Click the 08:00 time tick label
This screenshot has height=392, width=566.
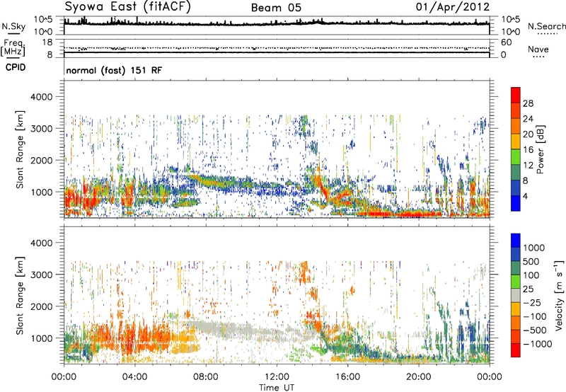click(x=205, y=377)
